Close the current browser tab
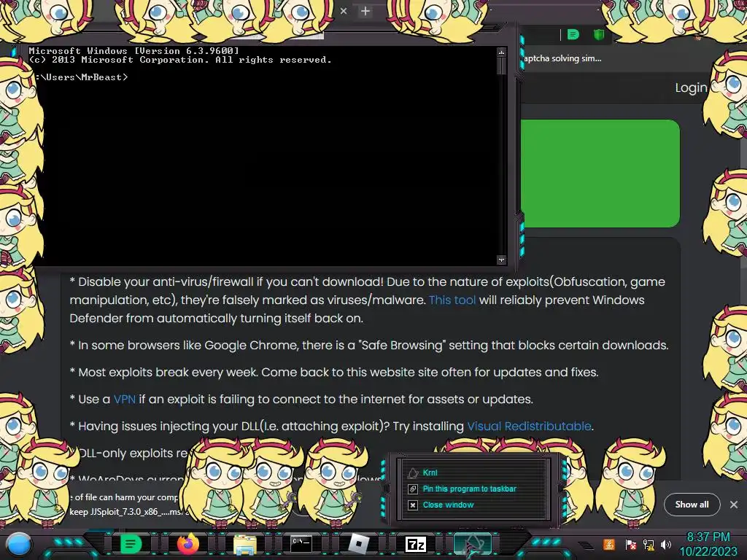The width and height of the screenshot is (747, 560). 344,11
